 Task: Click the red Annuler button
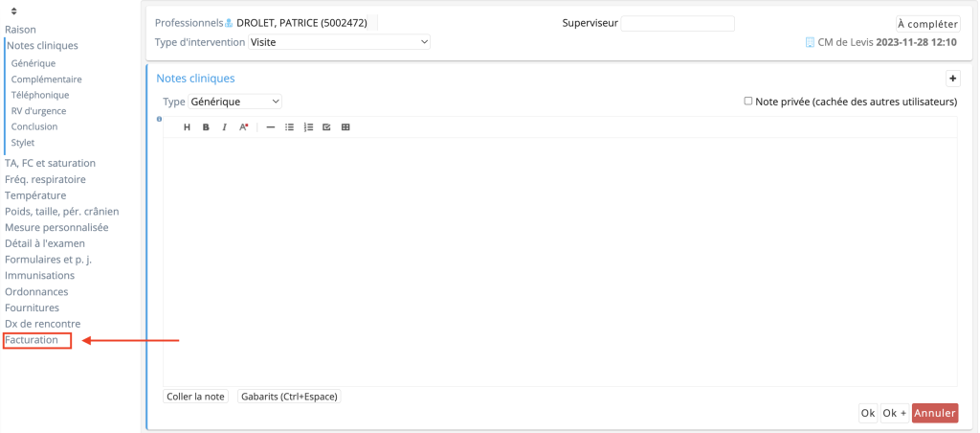(935, 413)
